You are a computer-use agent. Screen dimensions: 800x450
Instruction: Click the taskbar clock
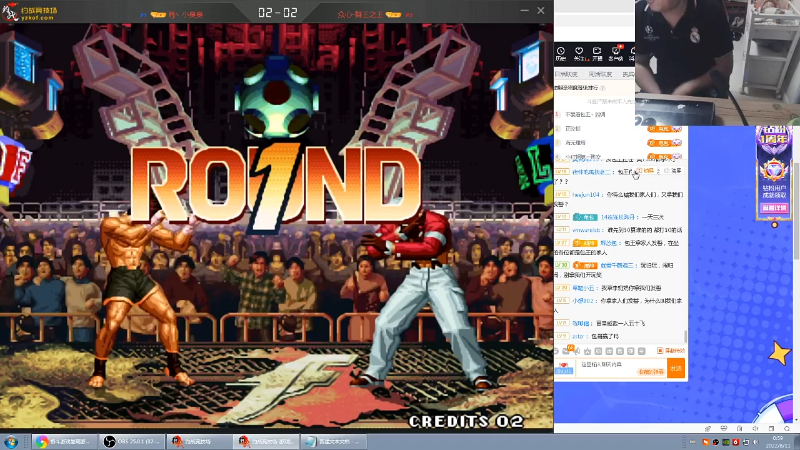[x=778, y=442]
